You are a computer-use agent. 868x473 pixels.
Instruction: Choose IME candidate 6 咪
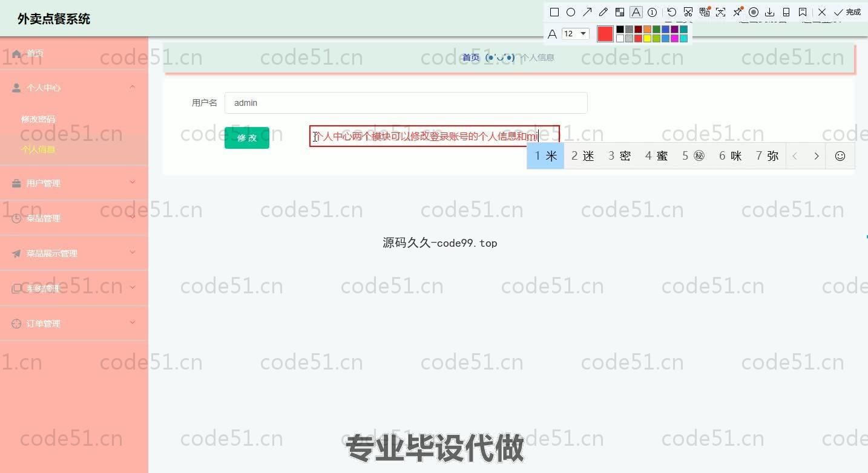[730, 156]
